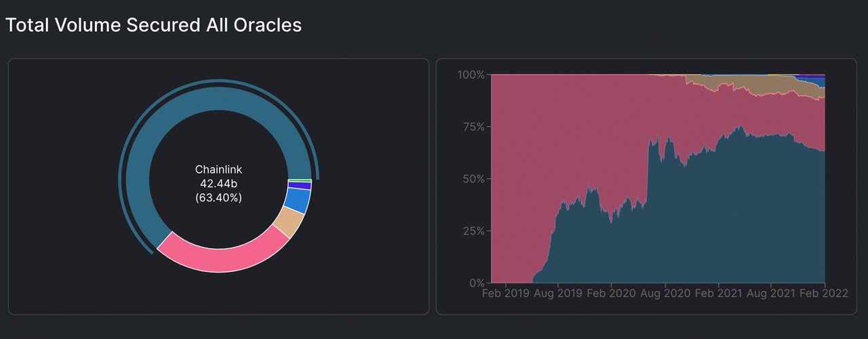Click the "42.44b" value in the donut center

click(x=218, y=184)
